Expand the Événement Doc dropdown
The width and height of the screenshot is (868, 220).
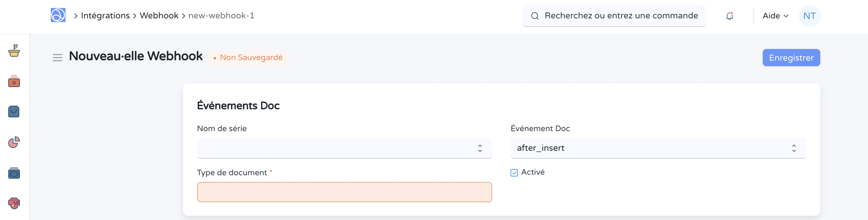point(658,148)
